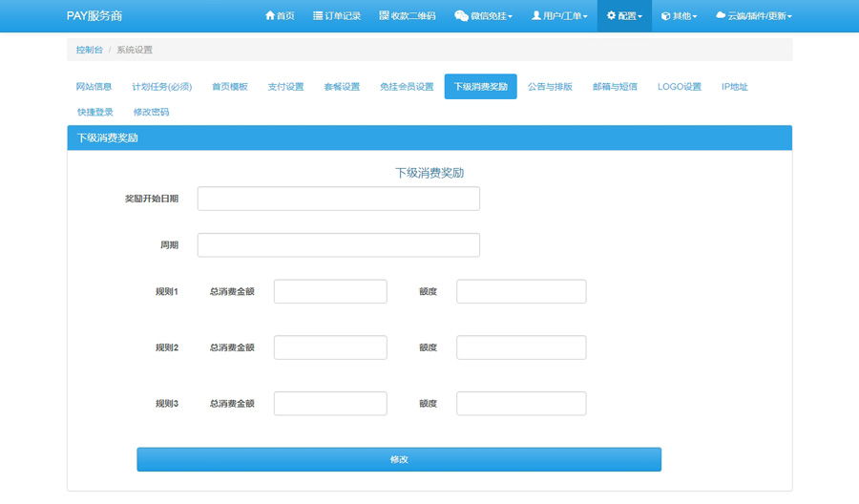Open the 支付设置 tab
Viewport: 859px width, 504px height.
[285, 87]
